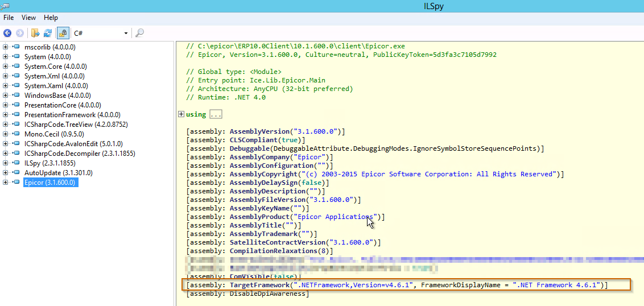644x306 pixels.
Task: Select ICSharpCode.AvalonEdit (5.0.1.0) tree item
Action: 73,144
